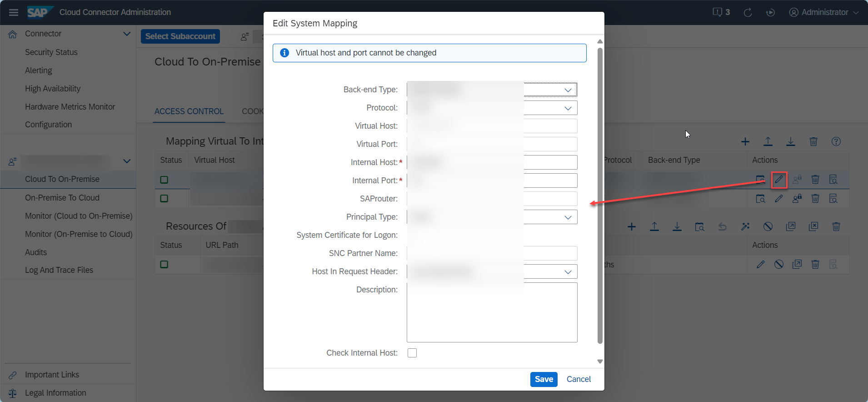Click the undo arrow in Resources toolbar
Viewport: 868px width, 402px height.
coord(723,227)
